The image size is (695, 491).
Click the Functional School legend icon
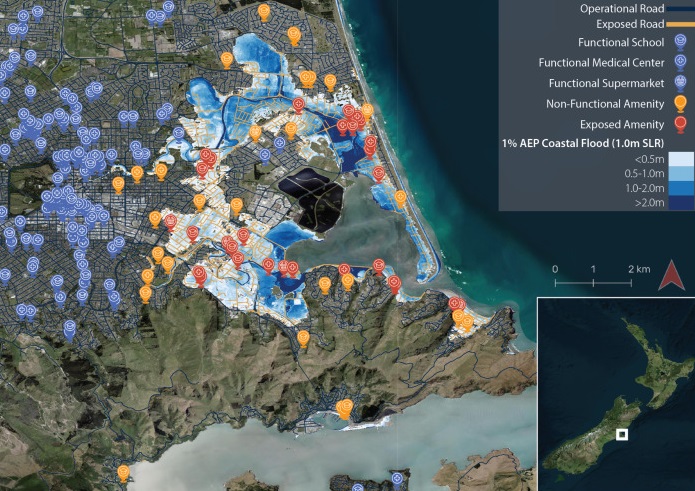[680, 42]
